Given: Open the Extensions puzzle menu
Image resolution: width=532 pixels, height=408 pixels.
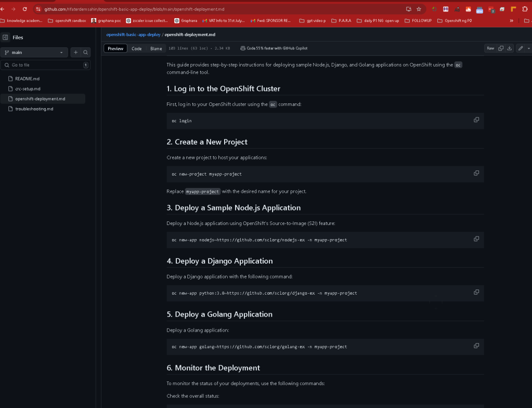Looking at the screenshot, I should click(x=525, y=9).
